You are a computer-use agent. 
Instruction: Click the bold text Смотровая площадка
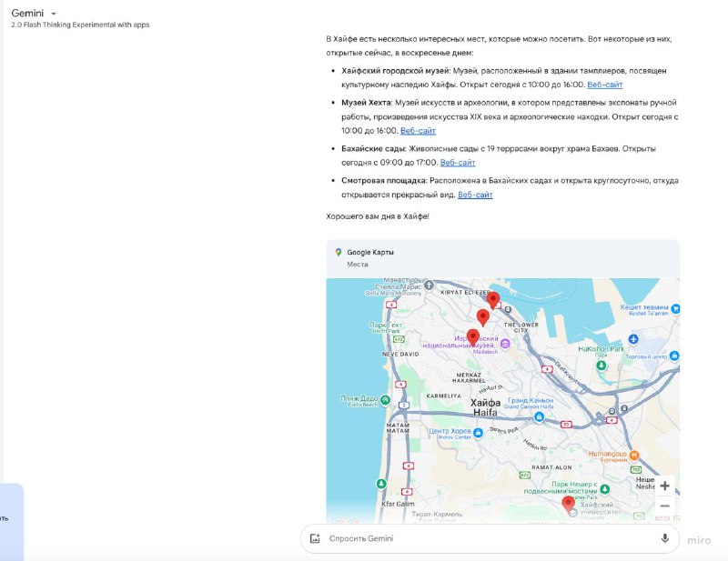pos(384,181)
